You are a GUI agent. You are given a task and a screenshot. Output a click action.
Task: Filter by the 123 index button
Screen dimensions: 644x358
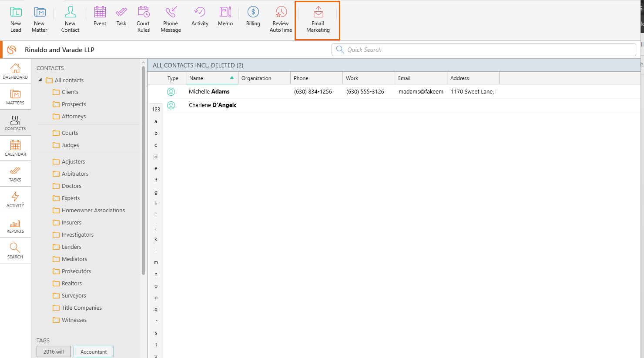click(156, 110)
